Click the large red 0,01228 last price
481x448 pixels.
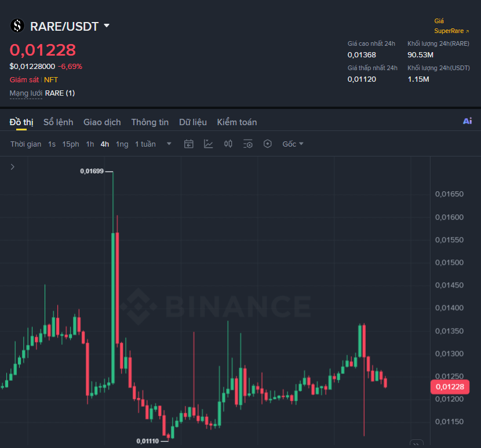click(x=43, y=50)
